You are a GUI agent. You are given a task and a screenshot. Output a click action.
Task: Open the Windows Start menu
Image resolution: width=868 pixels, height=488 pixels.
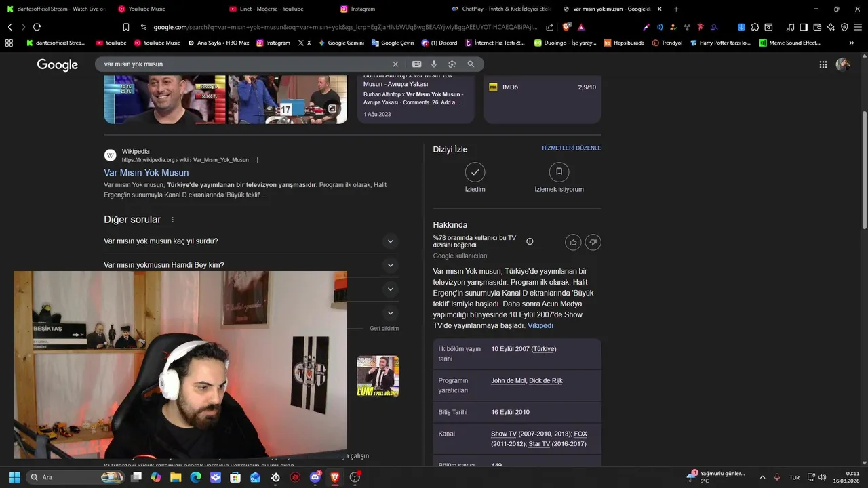click(x=14, y=477)
